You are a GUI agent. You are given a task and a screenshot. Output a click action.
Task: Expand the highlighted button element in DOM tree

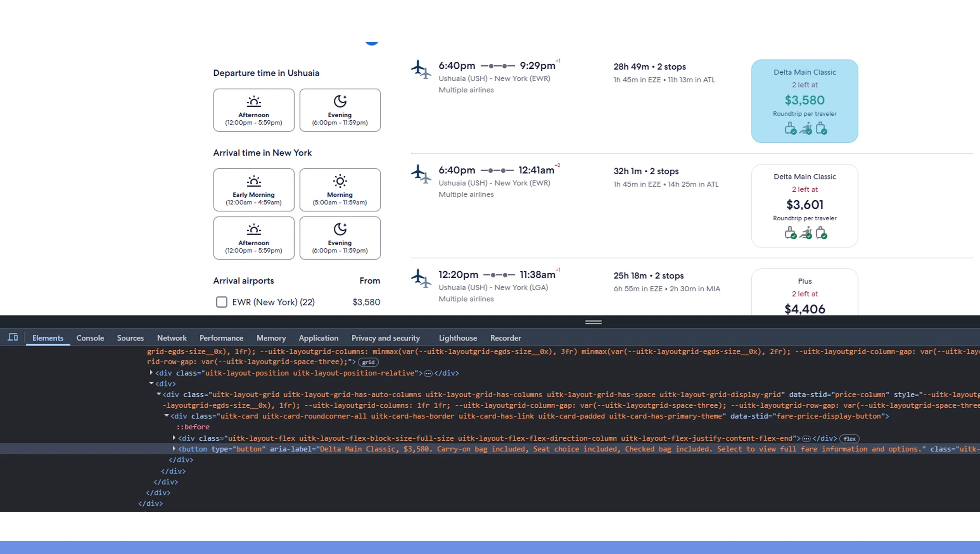(x=174, y=449)
